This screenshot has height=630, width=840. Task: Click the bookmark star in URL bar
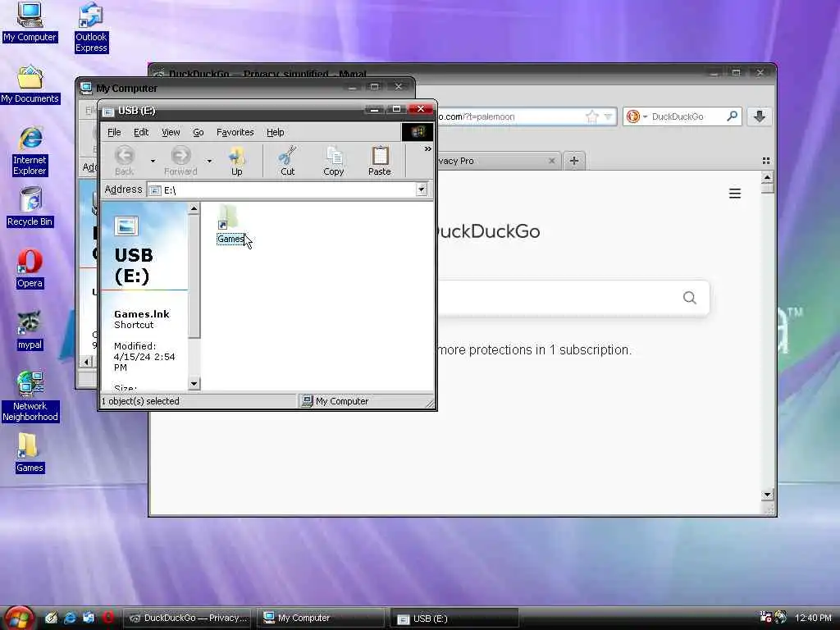click(x=591, y=116)
